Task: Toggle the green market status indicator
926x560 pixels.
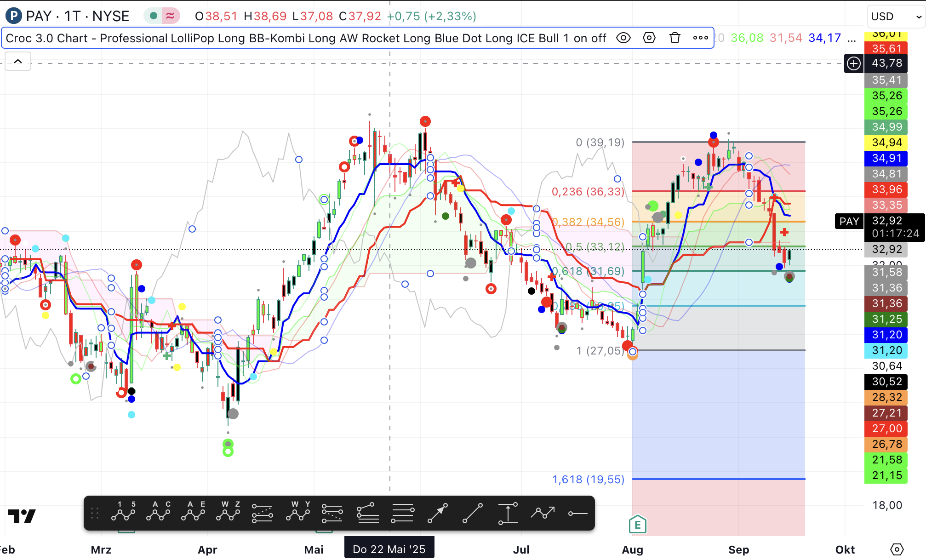Action: click(154, 16)
